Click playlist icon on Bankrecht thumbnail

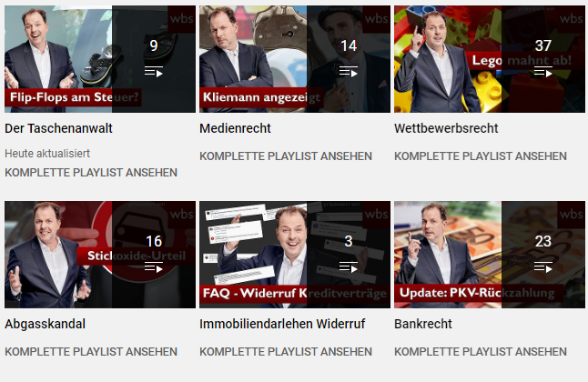pyautogui.click(x=543, y=266)
